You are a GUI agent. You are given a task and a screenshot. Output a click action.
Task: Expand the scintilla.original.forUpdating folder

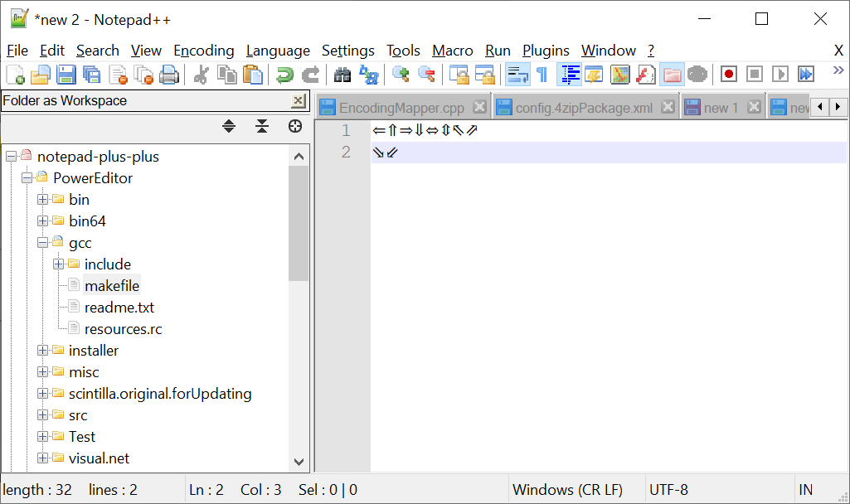coord(42,394)
